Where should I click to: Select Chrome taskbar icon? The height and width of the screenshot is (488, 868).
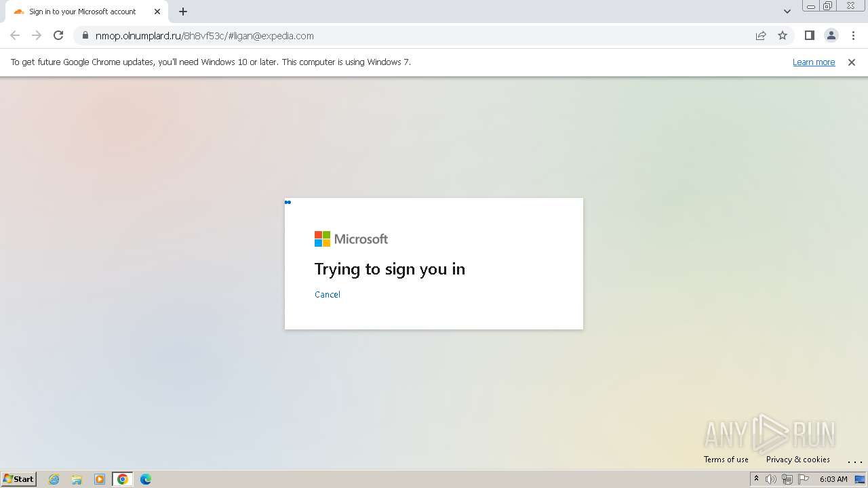(x=123, y=479)
